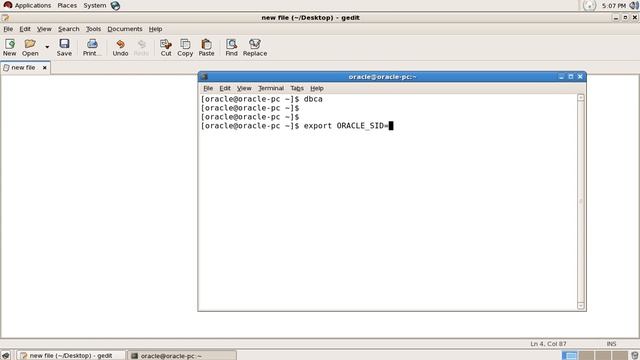Click the trash icon in bottom panel
Image resolution: width=640 pixels, height=360 pixels.
coord(635,356)
